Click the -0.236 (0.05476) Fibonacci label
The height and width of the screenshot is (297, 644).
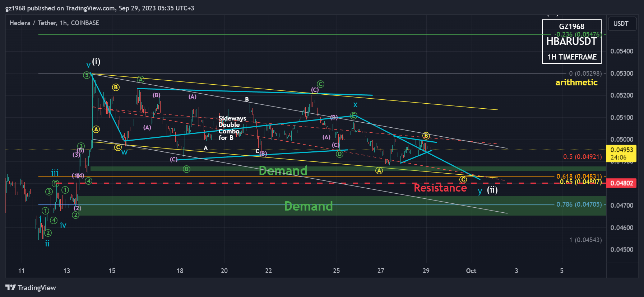(x=578, y=34)
